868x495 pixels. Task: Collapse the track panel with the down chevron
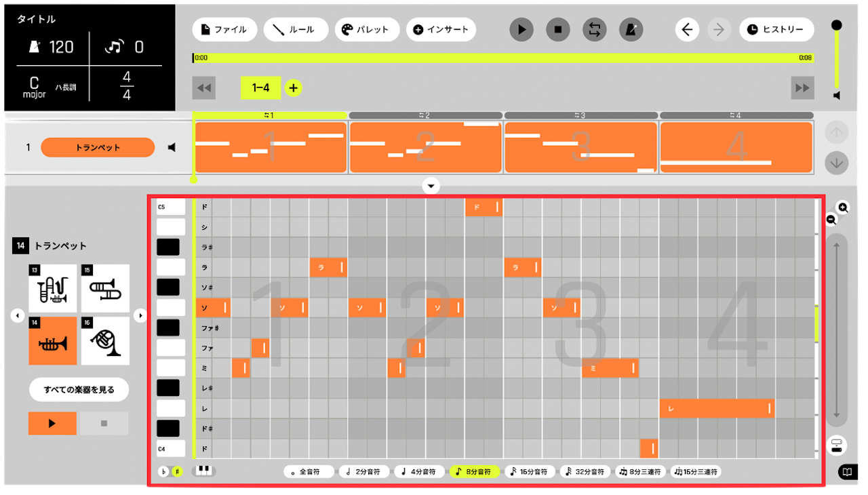click(x=431, y=186)
